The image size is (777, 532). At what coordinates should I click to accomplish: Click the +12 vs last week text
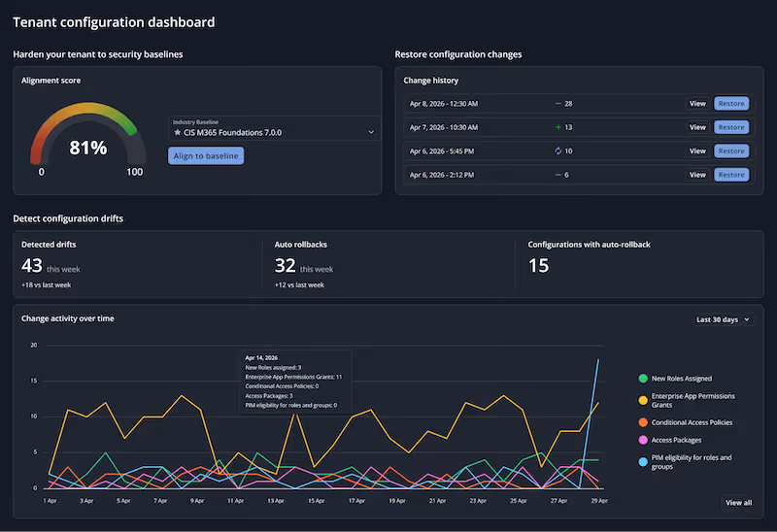tap(299, 284)
